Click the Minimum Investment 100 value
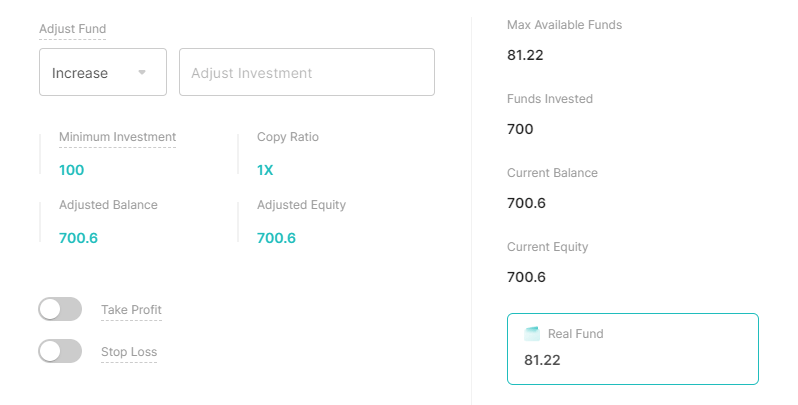The width and height of the screenshot is (798, 405). click(72, 170)
